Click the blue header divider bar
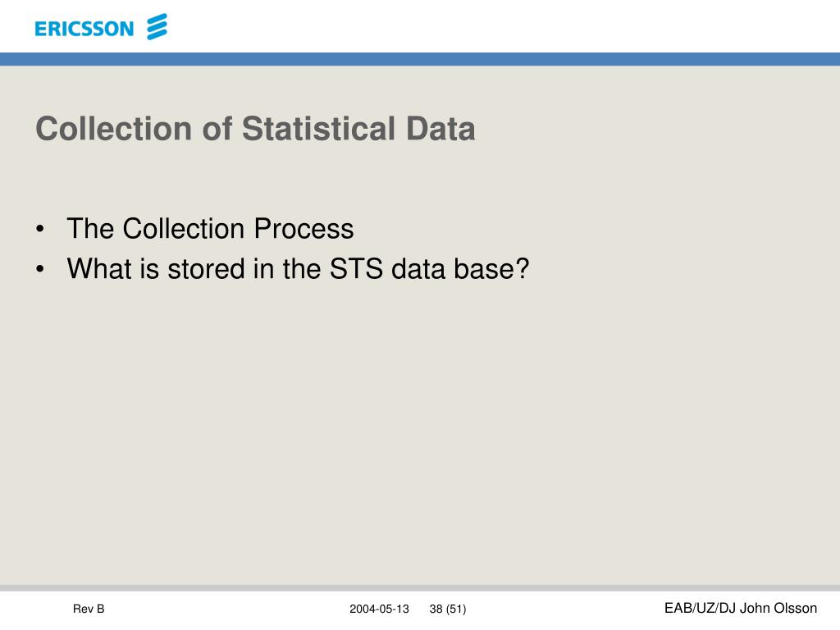 pos(420,59)
